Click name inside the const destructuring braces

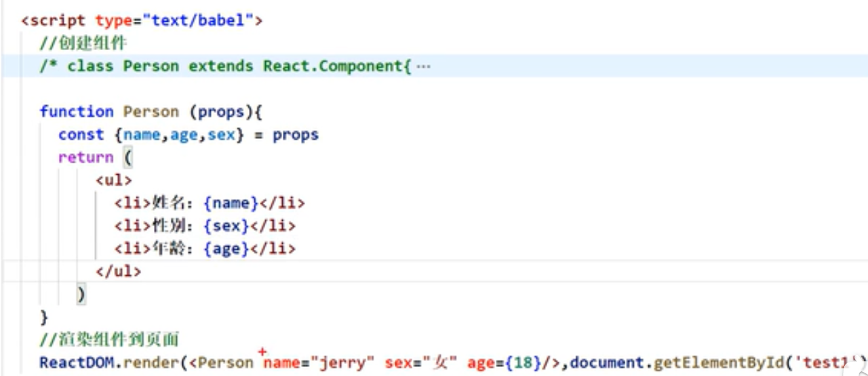coord(141,135)
